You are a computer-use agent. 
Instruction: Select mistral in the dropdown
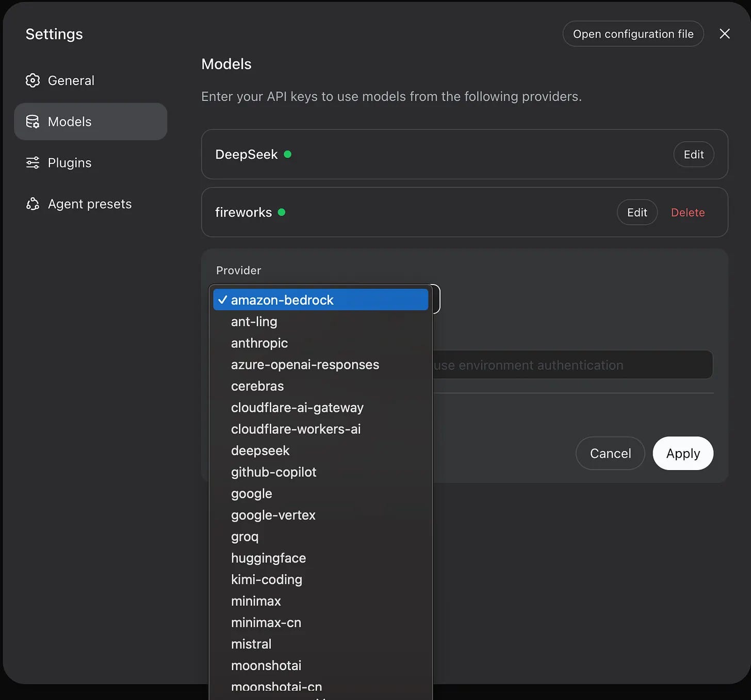[321, 644]
